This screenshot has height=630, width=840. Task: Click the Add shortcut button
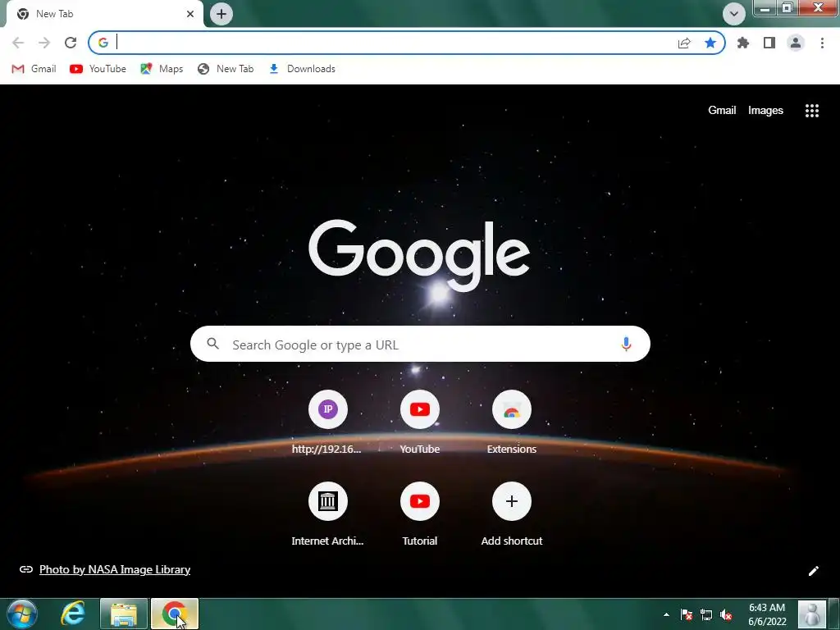(512, 515)
